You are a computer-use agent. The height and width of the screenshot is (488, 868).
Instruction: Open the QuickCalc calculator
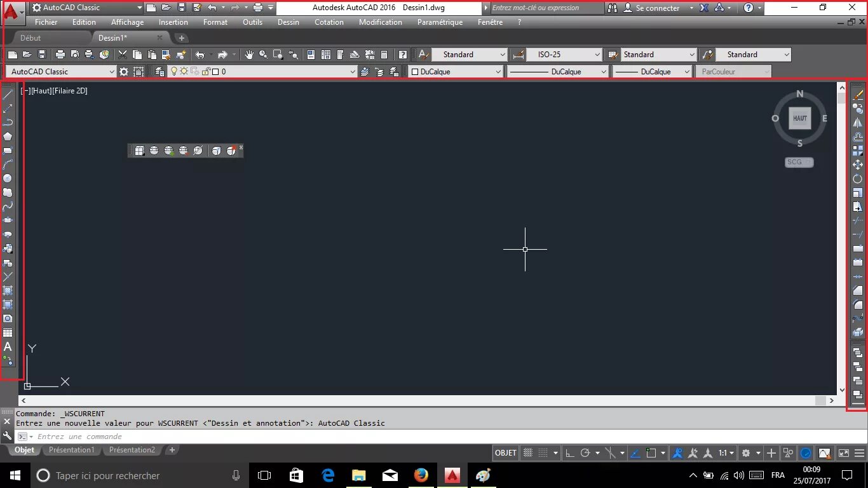384,55
